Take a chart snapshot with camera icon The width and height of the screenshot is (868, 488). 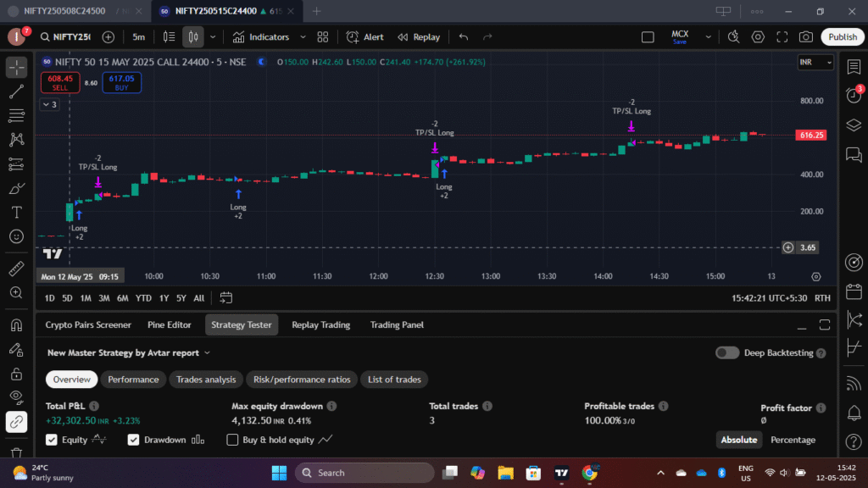[x=806, y=37]
